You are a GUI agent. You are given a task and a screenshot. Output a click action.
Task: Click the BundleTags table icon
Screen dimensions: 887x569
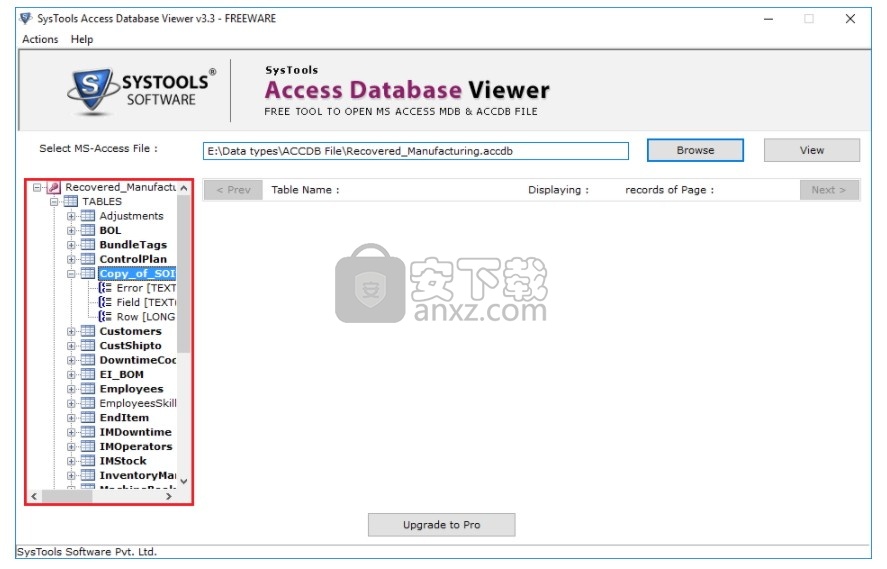[x=88, y=245]
